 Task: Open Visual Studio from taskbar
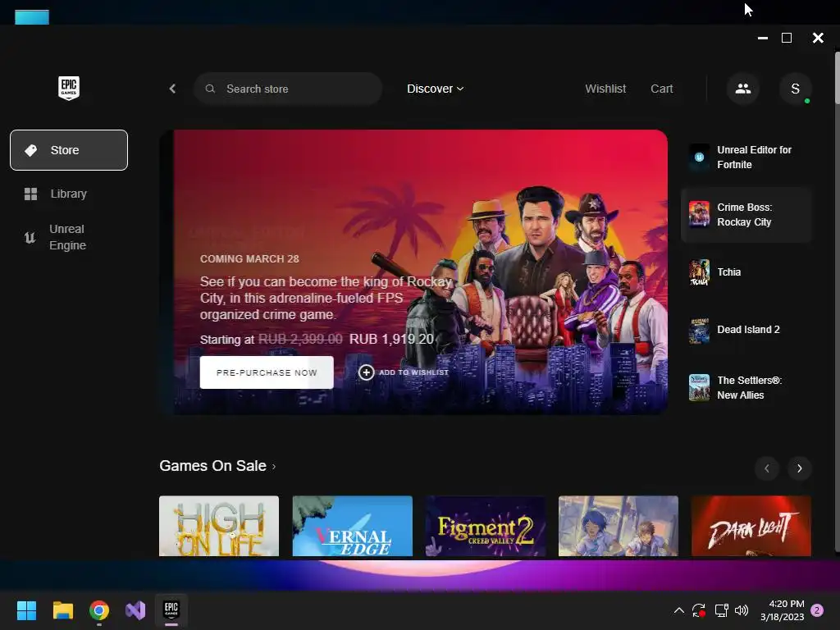(135, 610)
